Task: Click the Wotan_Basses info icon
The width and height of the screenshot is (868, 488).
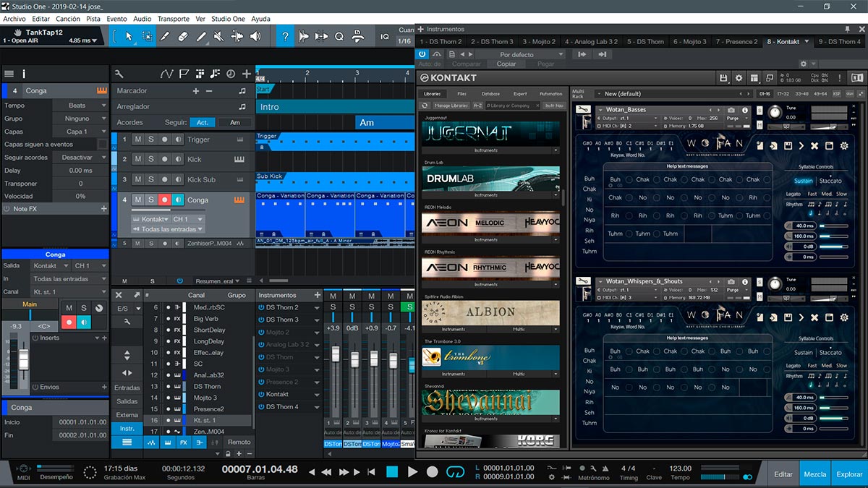Action: point(745,110)
